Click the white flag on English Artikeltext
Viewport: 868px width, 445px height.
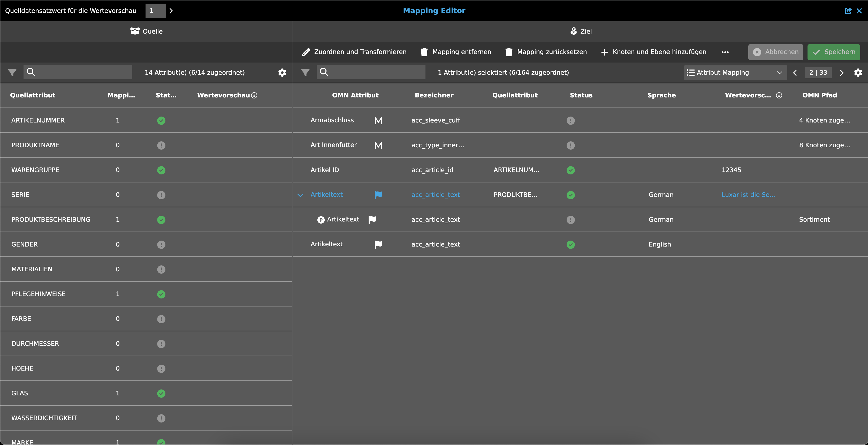[x=378, y=244]
